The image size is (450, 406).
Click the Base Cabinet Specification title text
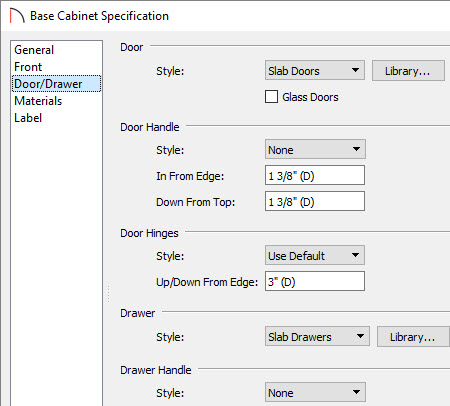pos(99,16)
